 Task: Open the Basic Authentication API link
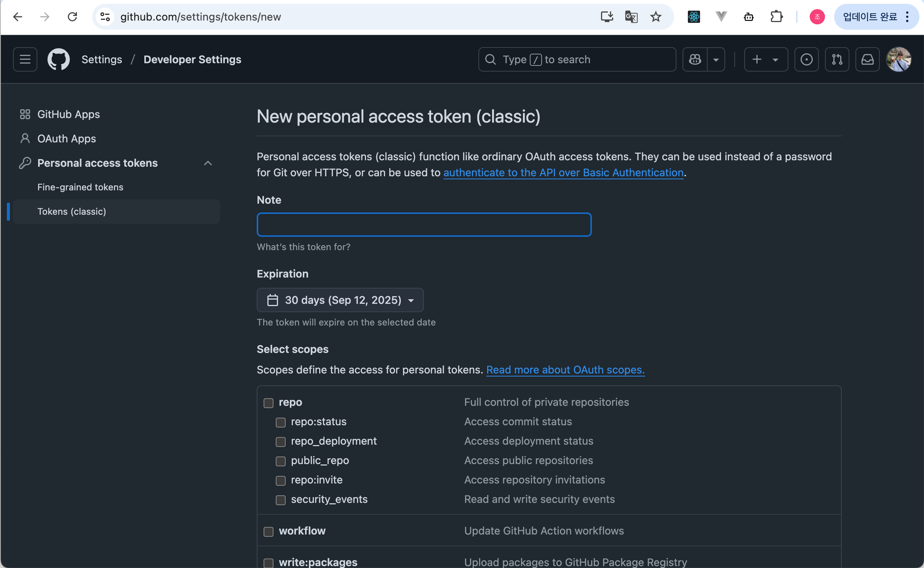(563, 172)
